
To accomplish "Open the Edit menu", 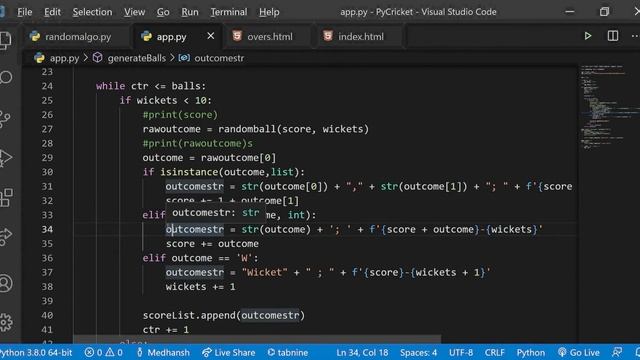I will (52, 12).
